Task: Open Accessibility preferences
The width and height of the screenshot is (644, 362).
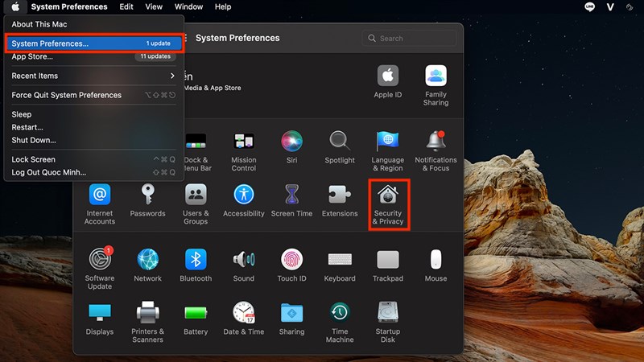Action: [x=244, y=200]
